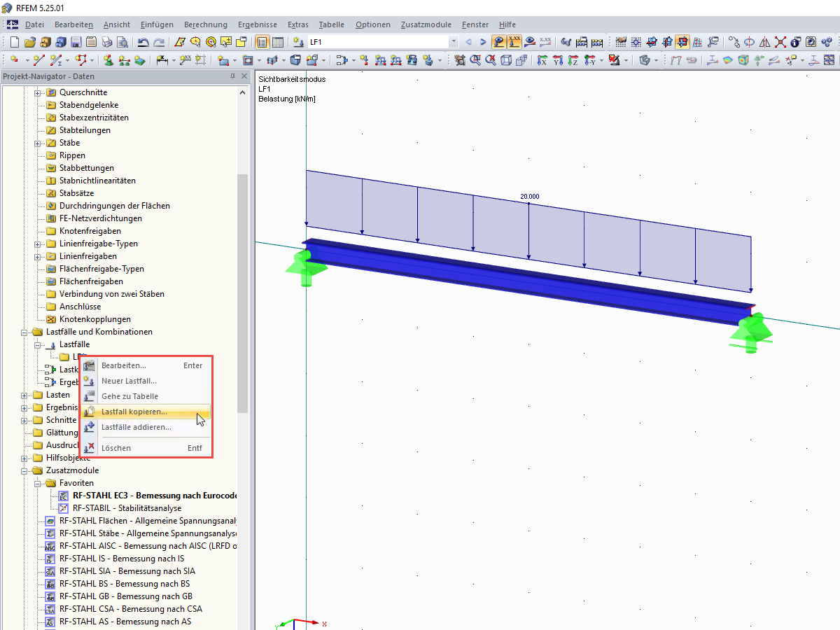Choose Bearbeiten... in the context menu
Image resolution: width=840 pixels, height=630 pixels.
[146, 365]
